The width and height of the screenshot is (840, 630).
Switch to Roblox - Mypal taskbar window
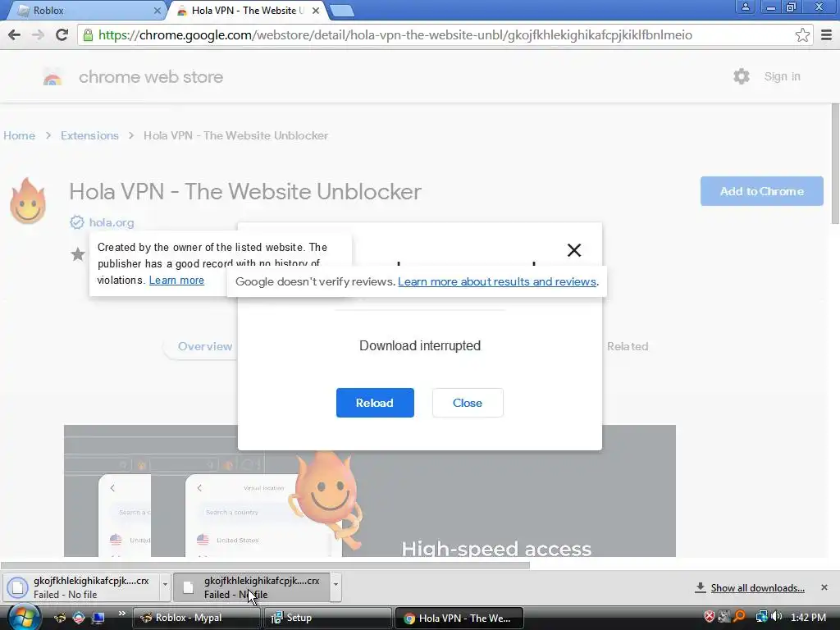point(195,618)
